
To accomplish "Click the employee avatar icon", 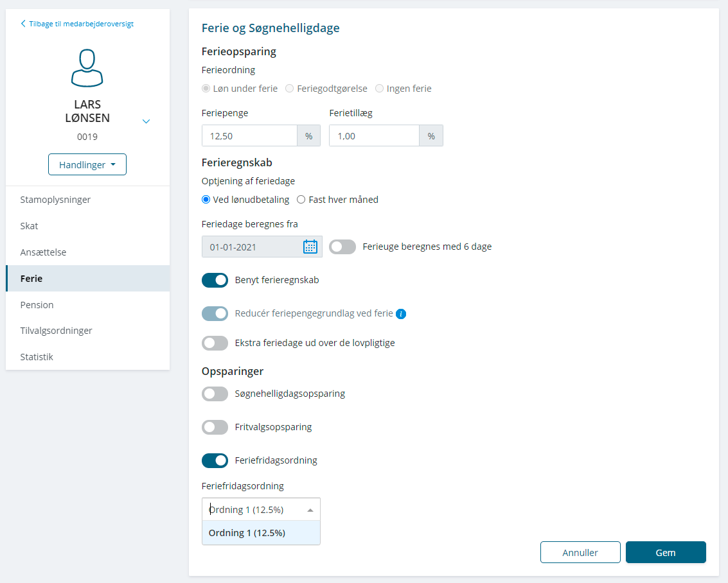I will (x=87, y=68).
